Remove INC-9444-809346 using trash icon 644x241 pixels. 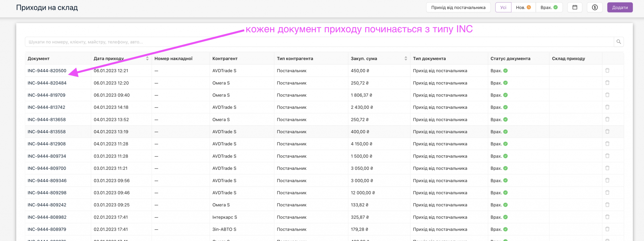(x=607, y=180)
